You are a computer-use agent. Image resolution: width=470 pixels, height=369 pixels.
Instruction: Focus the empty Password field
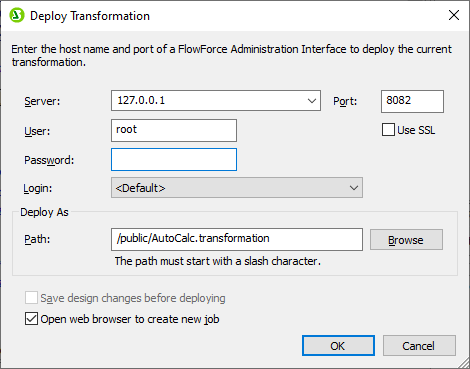pos(174,160)
